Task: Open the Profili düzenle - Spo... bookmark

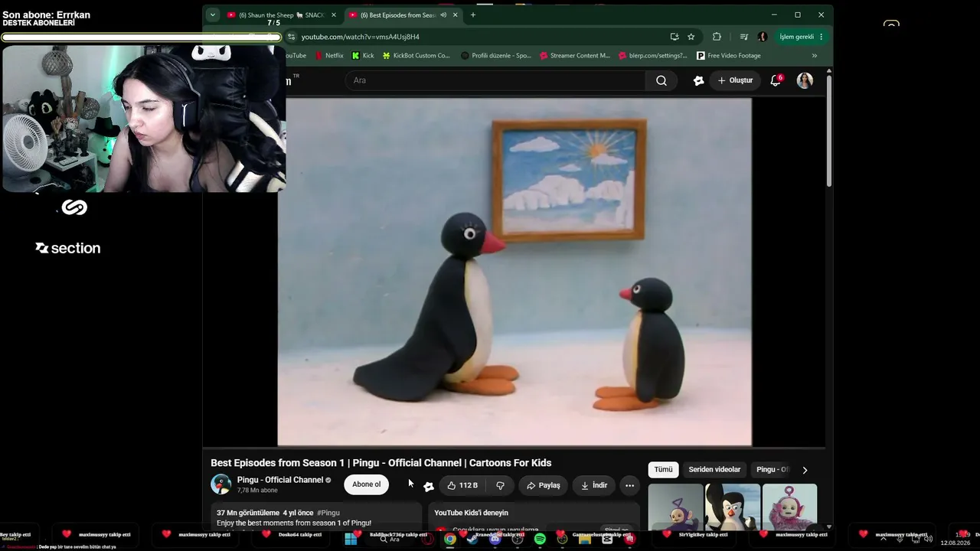Action: point(496,56)
